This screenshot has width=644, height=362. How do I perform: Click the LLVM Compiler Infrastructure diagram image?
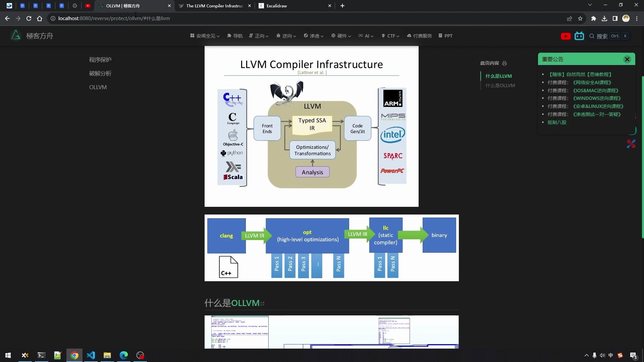pos(312,126)
